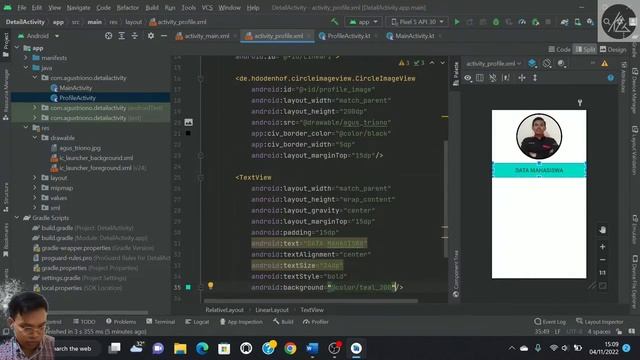
Task: Toggle the Project tool window tab
Action: pos(6,44)
